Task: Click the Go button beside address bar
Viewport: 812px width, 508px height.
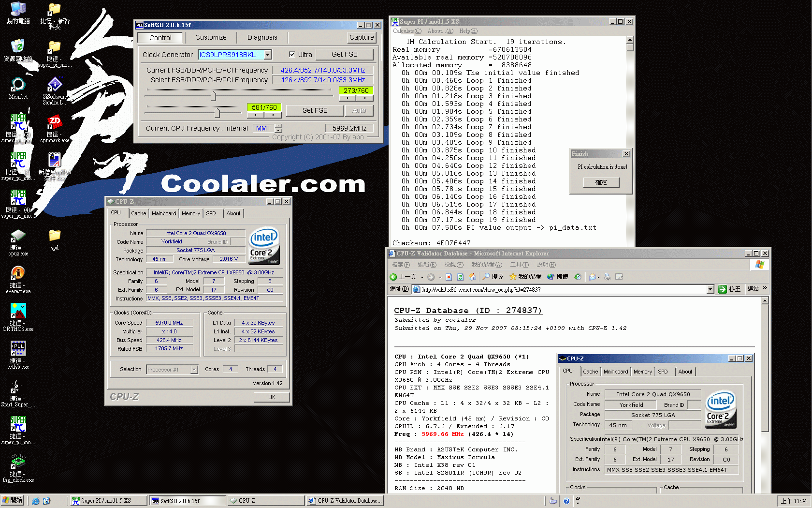Action: point(729,289)
